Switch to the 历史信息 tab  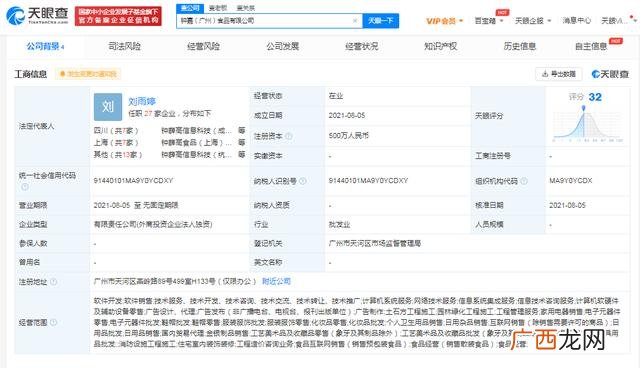click(520, 47)
